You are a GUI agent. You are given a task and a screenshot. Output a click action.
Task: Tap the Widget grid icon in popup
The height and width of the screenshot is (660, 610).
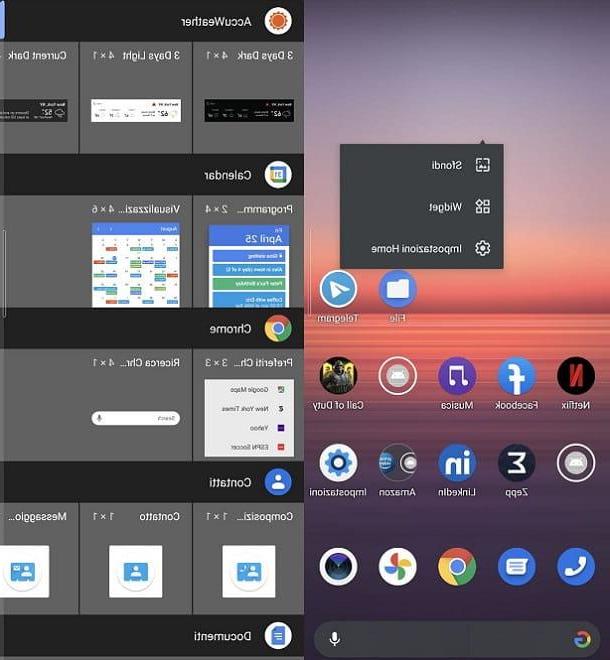click(482, 207)
